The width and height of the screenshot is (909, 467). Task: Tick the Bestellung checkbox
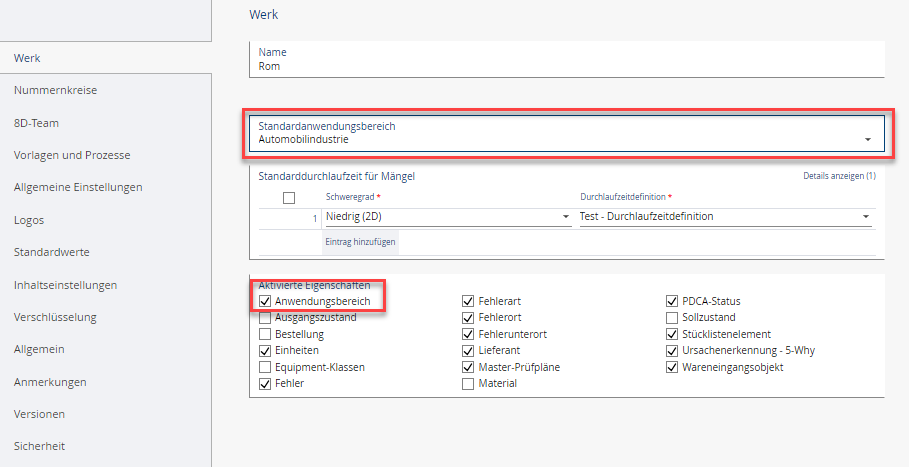265,334
